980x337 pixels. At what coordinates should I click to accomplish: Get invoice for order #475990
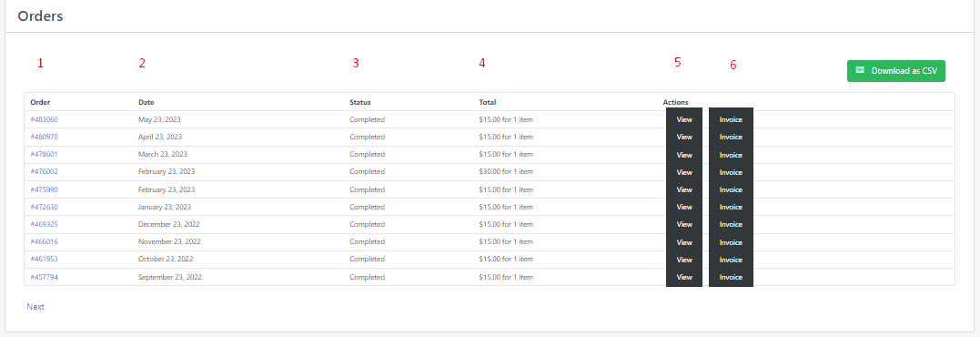coord(731,189)
